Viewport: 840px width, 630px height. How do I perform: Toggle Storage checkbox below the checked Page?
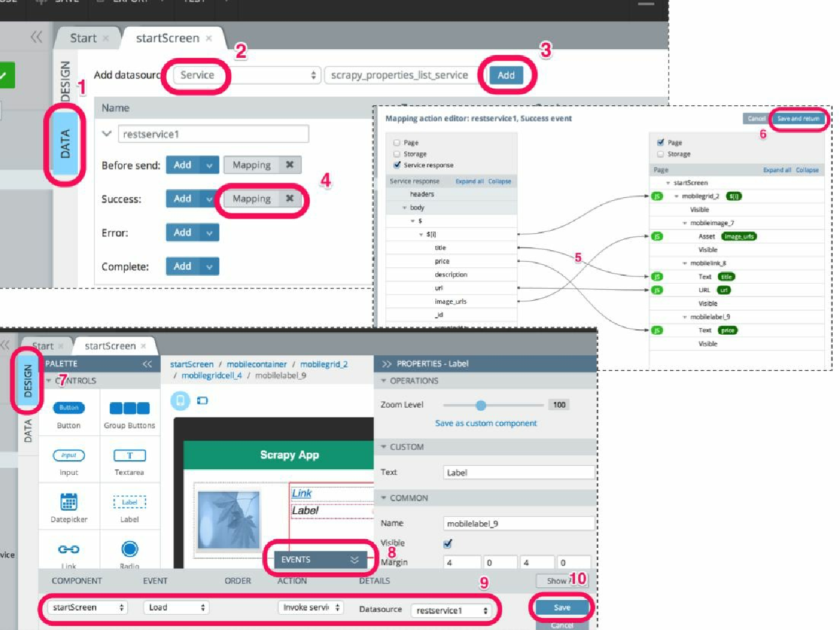(660, 154)
